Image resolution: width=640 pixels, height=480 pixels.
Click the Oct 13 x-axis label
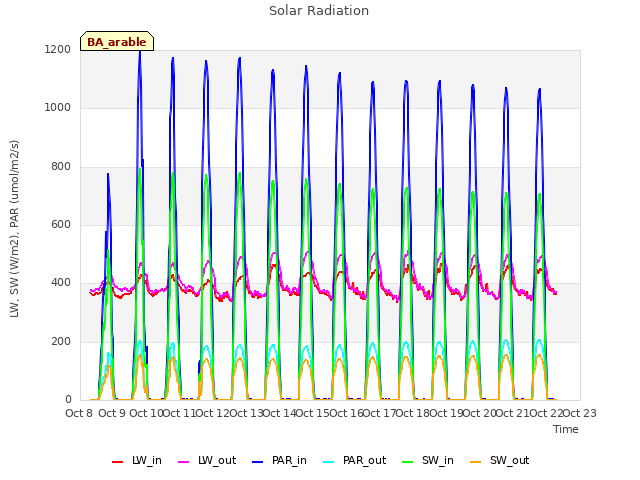pyautogui.click(x=246, y=413)
